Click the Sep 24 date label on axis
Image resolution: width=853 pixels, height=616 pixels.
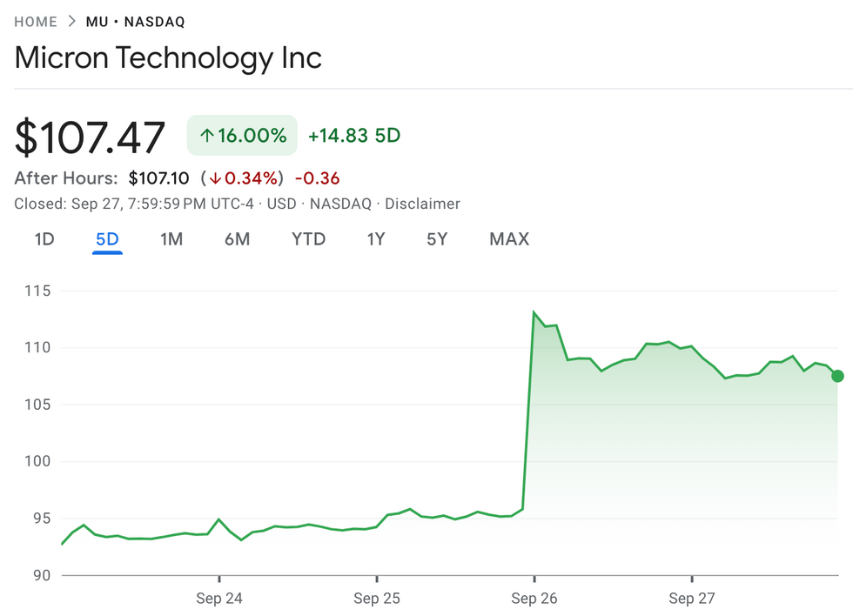click(220, 599)
